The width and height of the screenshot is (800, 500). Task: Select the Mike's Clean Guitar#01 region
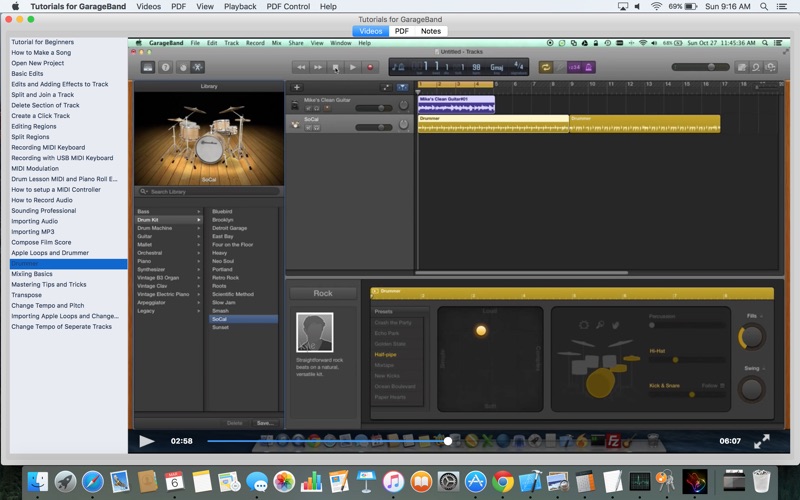pyautogui.click(x=456, y=104)
